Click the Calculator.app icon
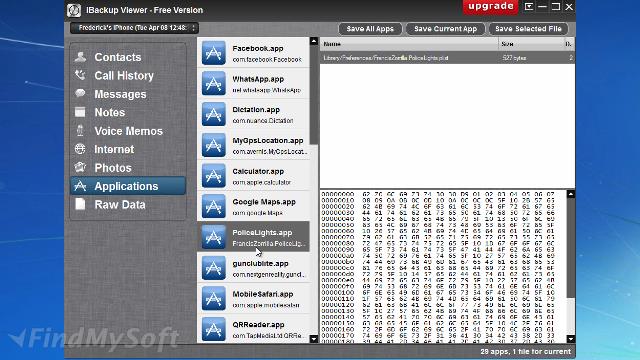640x360 pixels. [213, 176]
